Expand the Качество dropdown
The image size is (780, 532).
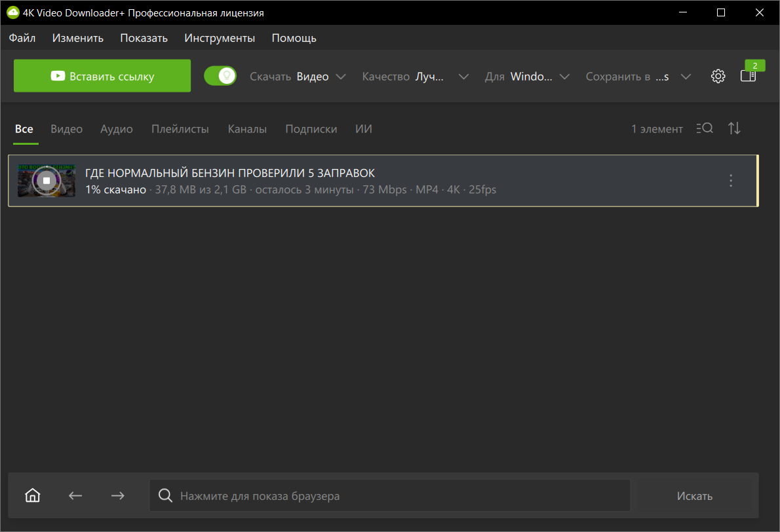coord(416,77)
